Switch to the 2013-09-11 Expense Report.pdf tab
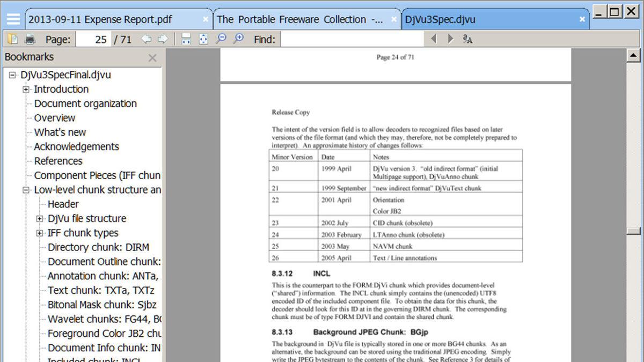Image resolution: width=644 pixels, height=362 pixels. (x=102, y=19)
